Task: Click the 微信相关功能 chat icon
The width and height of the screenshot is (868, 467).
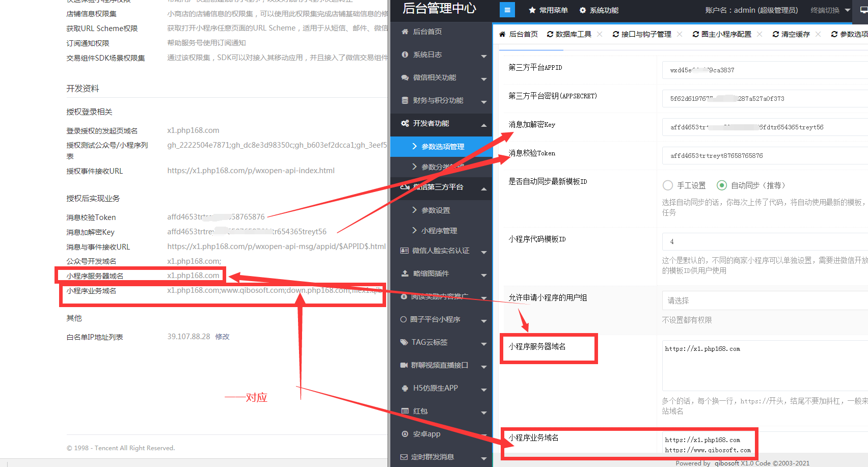Action: pyautogui.click(x=405, y=77)
